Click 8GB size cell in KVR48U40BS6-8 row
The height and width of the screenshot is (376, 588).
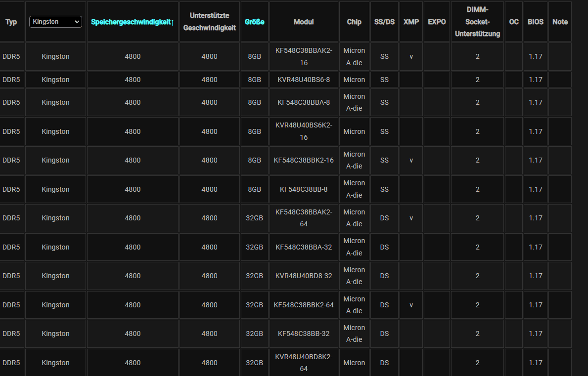254,80
